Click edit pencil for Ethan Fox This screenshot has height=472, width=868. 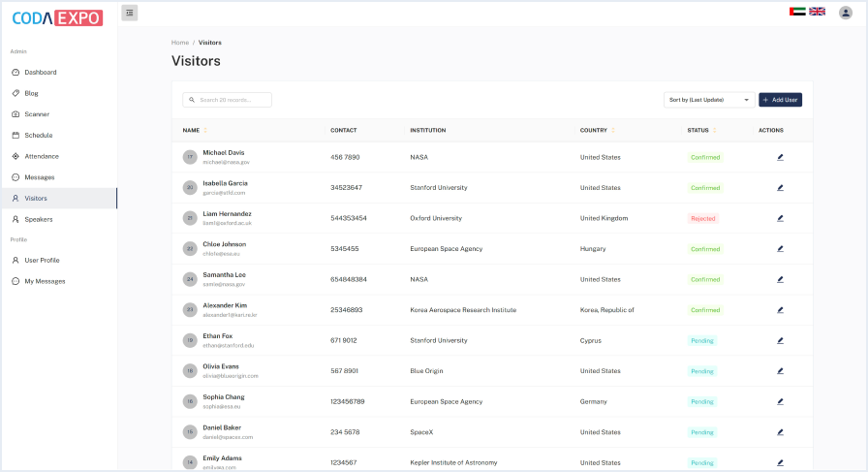pyautogui.click(x=780, y=340)
